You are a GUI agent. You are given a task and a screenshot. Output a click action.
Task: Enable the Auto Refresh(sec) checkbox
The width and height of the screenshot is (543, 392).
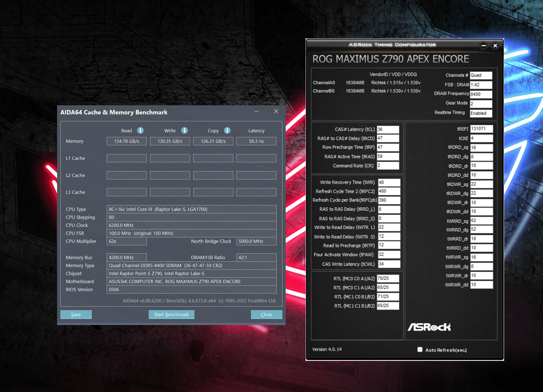click(420, 350)
